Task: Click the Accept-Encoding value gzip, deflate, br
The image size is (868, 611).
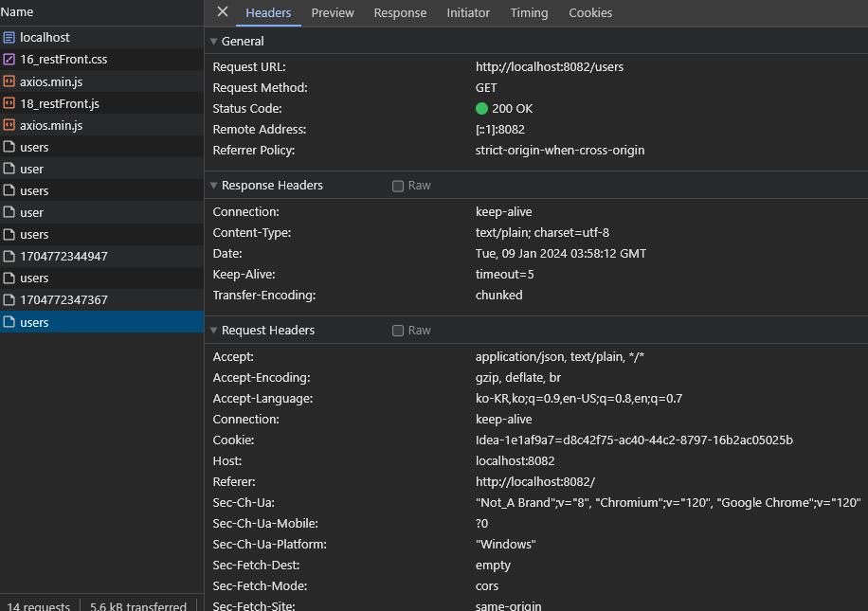Action: 518,378
